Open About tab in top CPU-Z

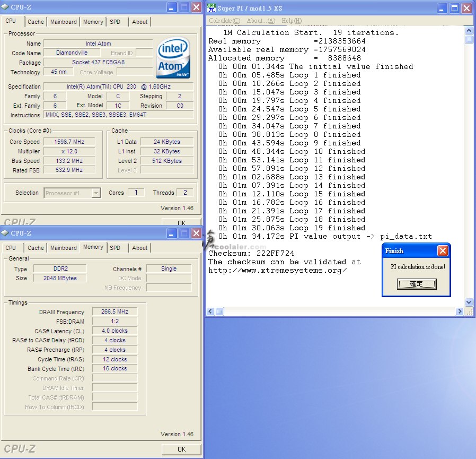(139, 22)
